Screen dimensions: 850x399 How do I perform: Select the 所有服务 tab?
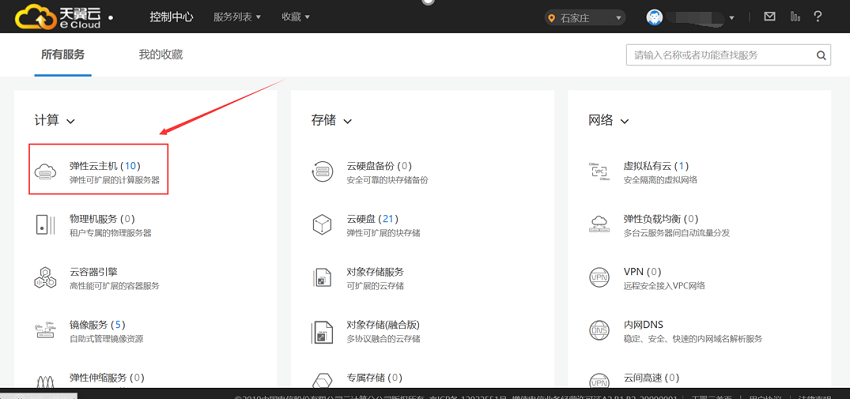[x=63, y=55]
